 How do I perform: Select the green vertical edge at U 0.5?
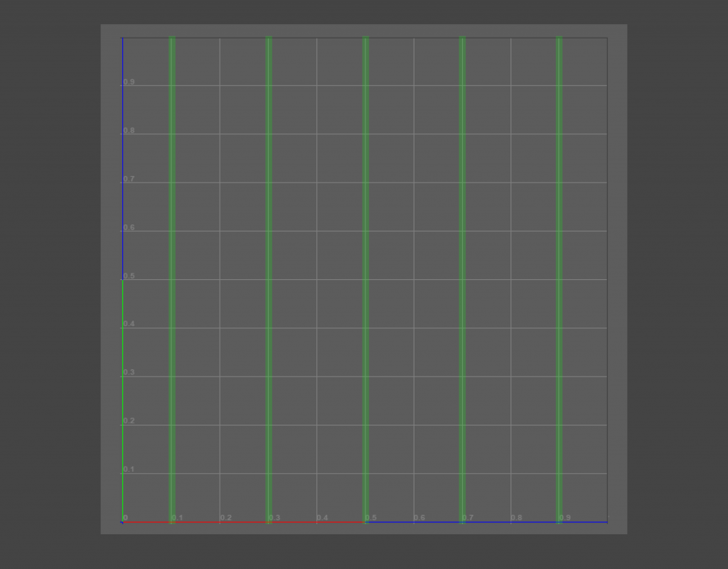click(x=365, y=280)
